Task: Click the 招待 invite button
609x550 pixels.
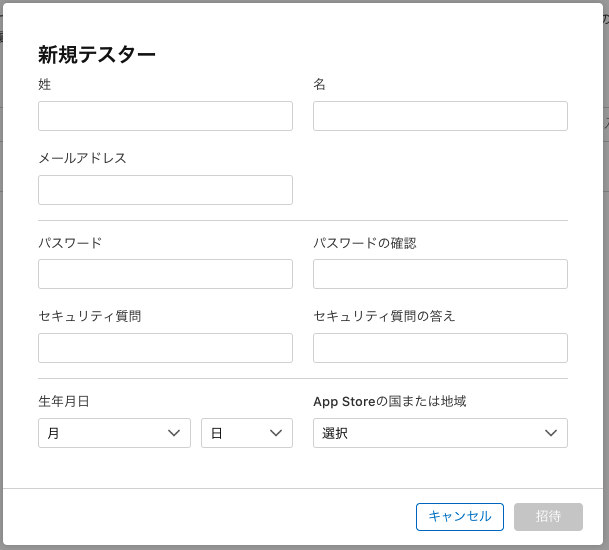Action: click(x=548, y=516)
